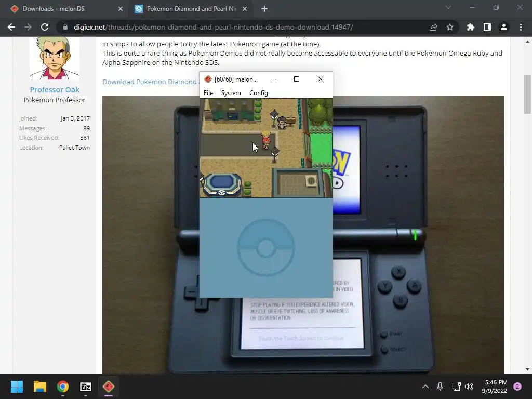This screenshot has width=532, height=399.
Task: Click the page scrollbar thumb
Action: pyautogui.click(x=527, y=95)
